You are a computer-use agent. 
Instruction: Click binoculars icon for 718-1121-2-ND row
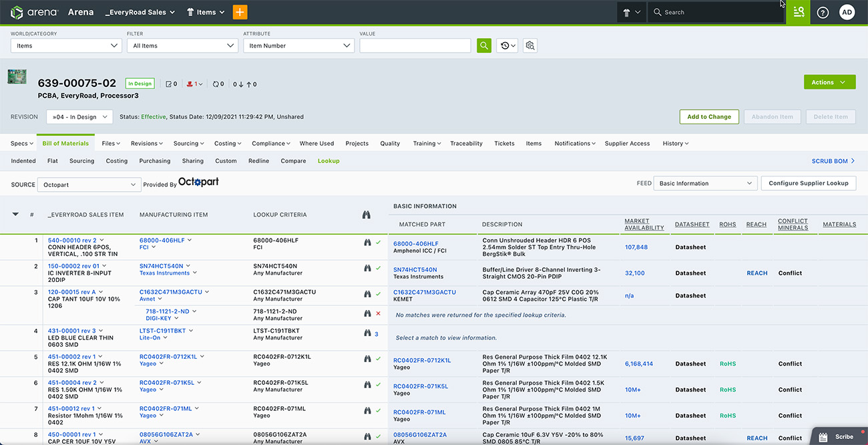pyautogui.click(x=367, y=313)
